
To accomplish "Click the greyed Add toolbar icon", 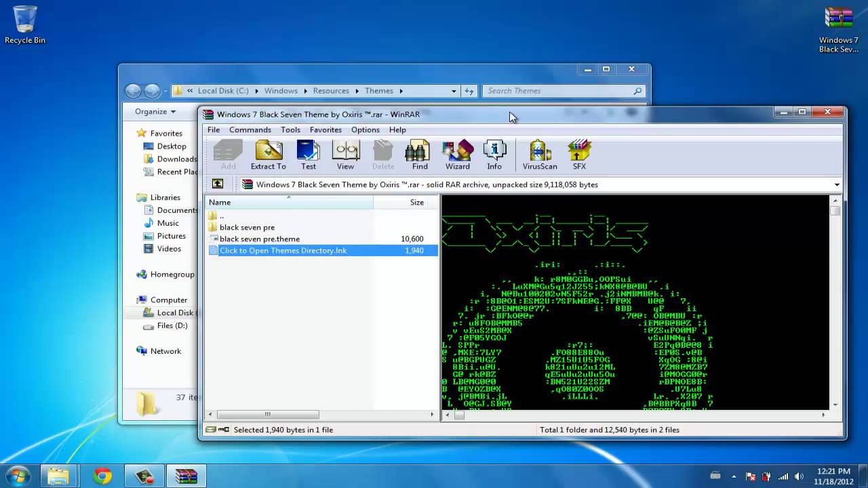I will coord(228,155).
